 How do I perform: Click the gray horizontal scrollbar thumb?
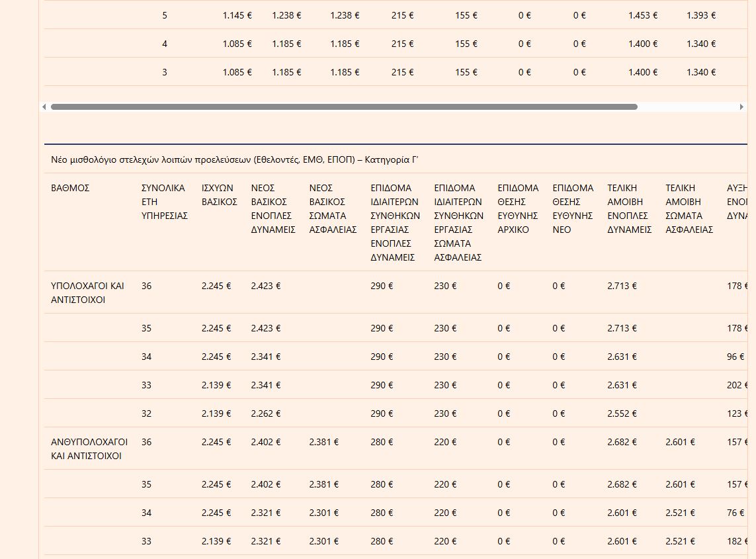344,107
